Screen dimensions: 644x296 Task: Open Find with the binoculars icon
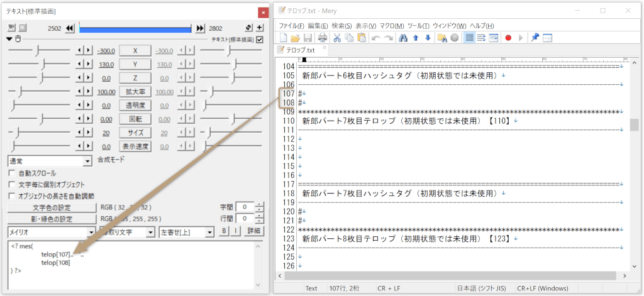403,38
